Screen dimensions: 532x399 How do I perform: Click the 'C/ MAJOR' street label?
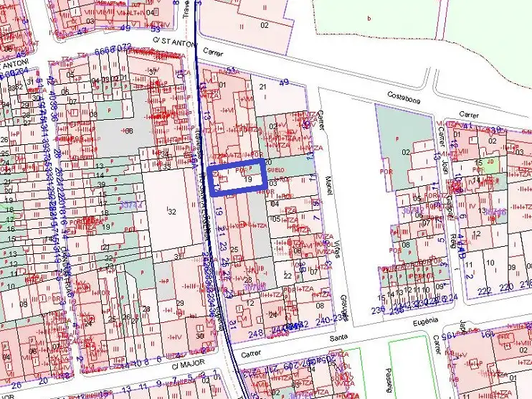(x=189, y=365)
